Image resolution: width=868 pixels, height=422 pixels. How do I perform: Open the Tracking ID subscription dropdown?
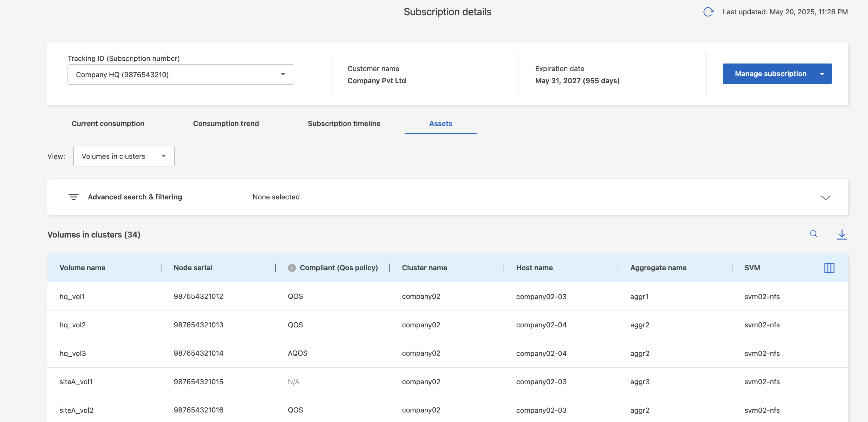181,75
